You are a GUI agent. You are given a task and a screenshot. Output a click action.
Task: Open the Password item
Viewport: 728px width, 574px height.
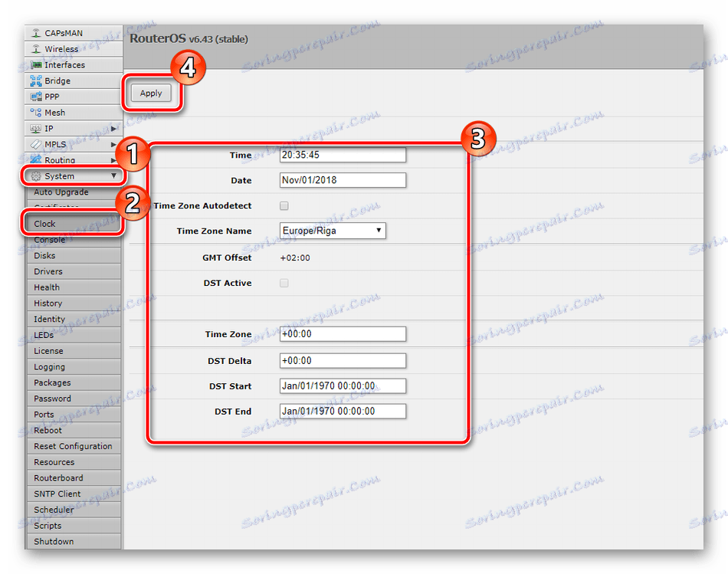tap(74, 399)
